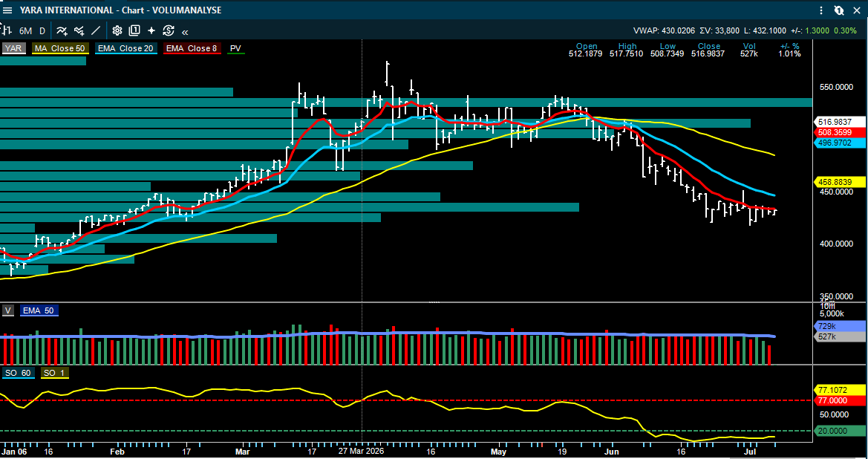Select the SO 60 oscillator legend

(19, 373)
